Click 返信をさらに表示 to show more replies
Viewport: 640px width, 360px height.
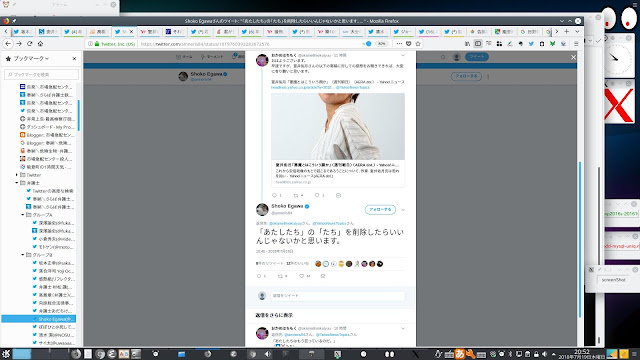point(274,315)
